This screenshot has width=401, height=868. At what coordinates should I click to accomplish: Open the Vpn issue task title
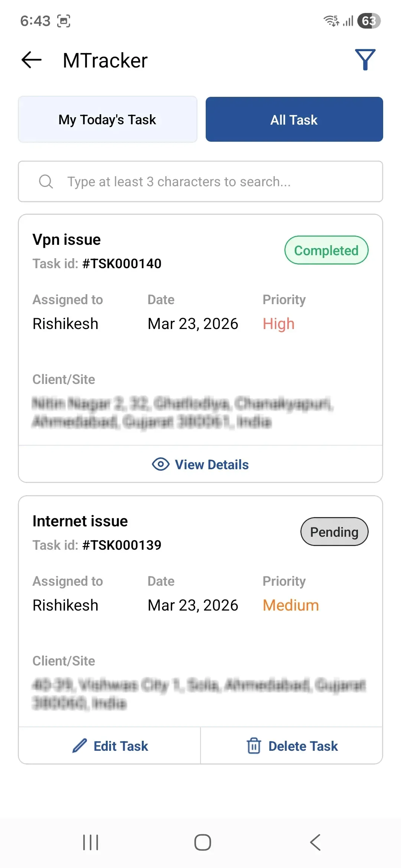click(x=66, y=240)
